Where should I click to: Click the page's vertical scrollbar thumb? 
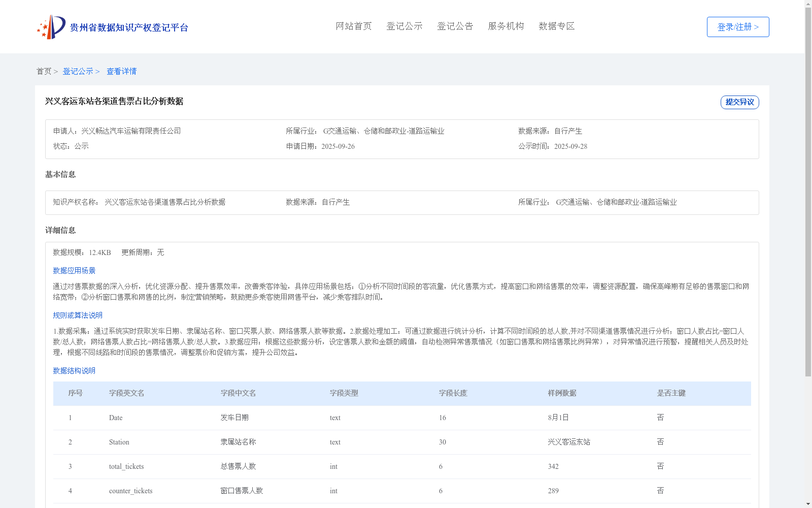[x=808, y=192]
